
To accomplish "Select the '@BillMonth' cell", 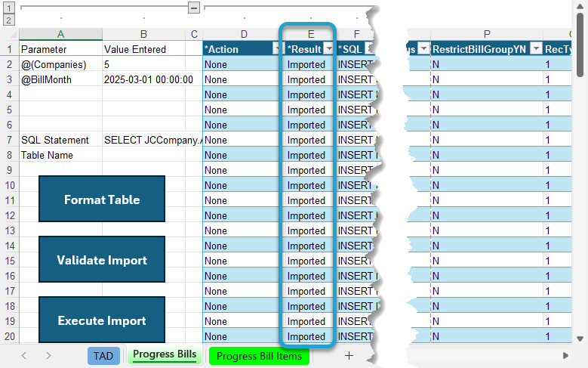I will pyautogui.click(x=60, y=79).
